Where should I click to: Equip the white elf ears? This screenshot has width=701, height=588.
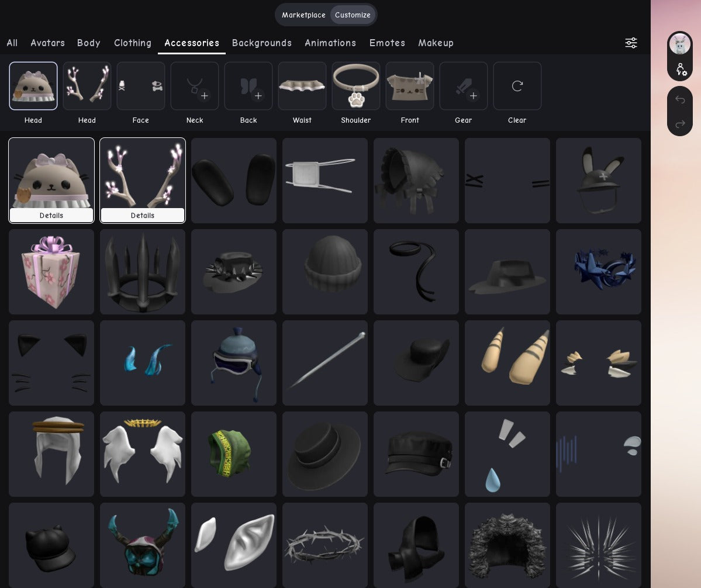(x=234, y=545)
